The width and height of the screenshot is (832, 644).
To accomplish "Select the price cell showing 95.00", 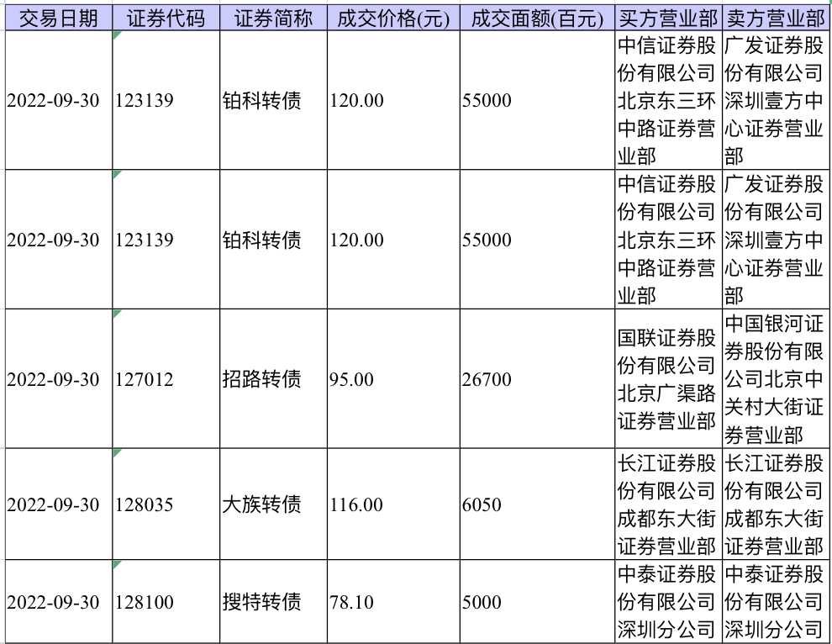I will tap(393, 378).
